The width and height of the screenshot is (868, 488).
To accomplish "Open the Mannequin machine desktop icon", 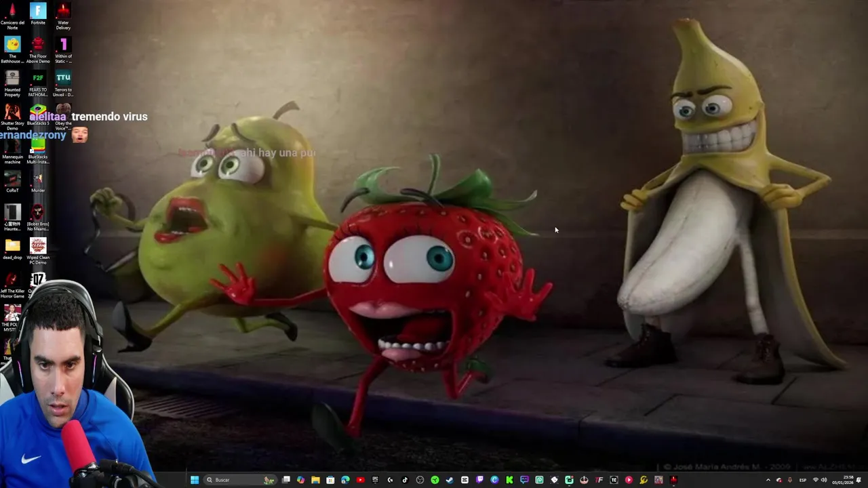I will pos(12,150).
